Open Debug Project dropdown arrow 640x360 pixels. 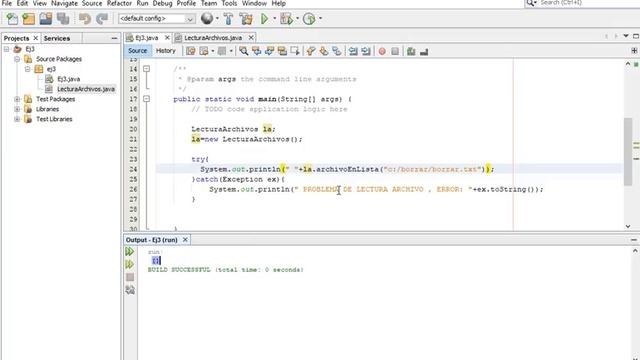click(x=297, y=18)
